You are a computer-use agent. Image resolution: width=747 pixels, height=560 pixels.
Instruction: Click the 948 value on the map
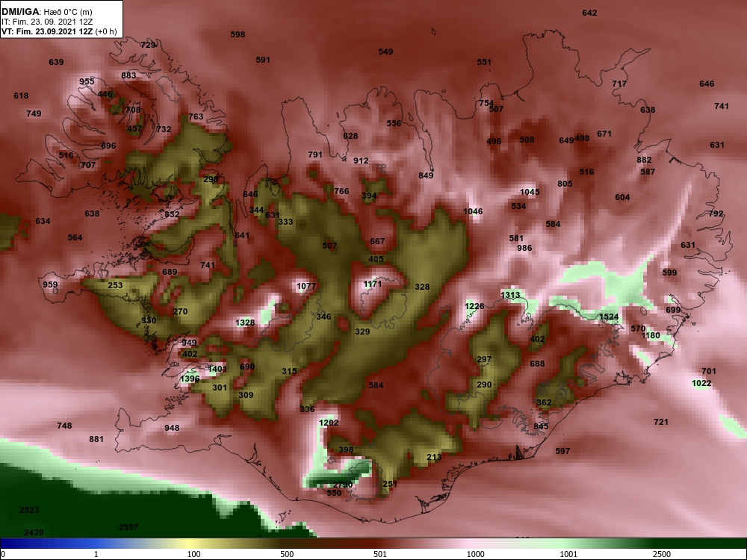coord(172,428)
